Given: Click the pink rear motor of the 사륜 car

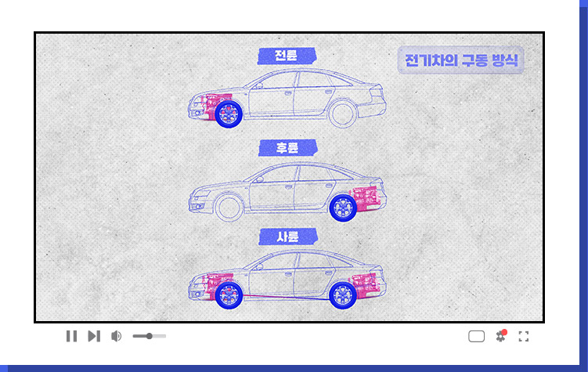Looking at the screenshot, I should tap(367, 284).
